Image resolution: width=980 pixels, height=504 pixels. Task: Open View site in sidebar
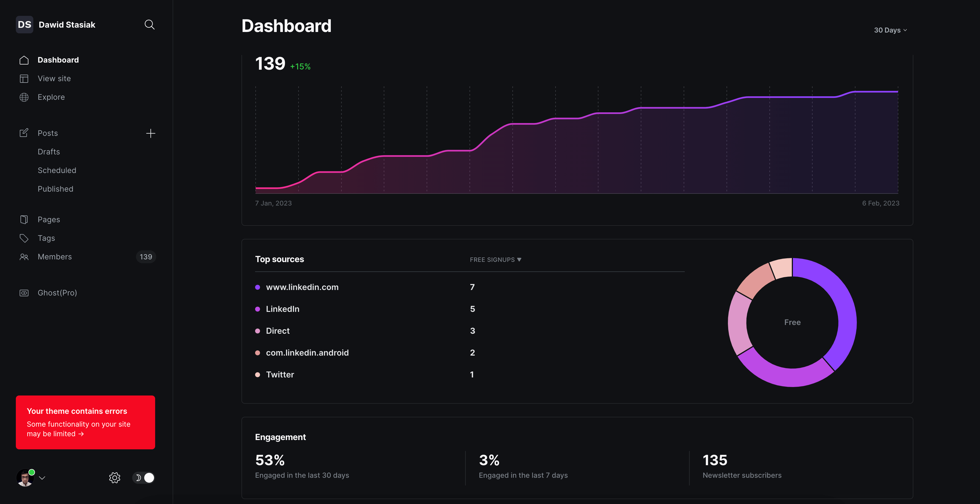(54, 79)
